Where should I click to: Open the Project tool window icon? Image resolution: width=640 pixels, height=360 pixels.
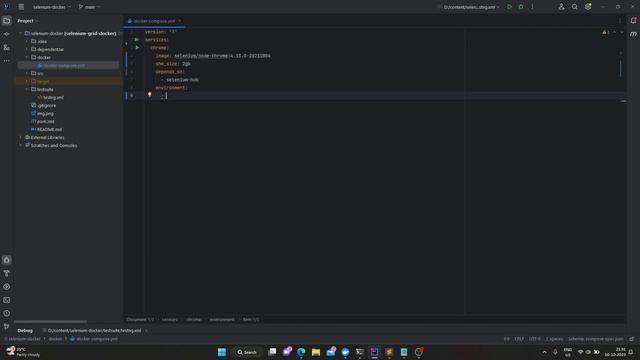click(7, 21)
